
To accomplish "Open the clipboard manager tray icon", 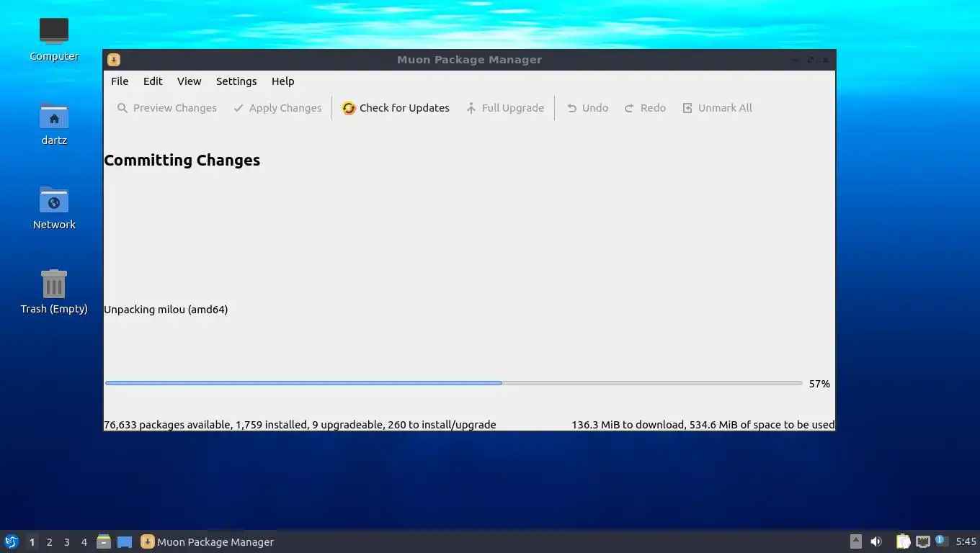I will 903,541.
